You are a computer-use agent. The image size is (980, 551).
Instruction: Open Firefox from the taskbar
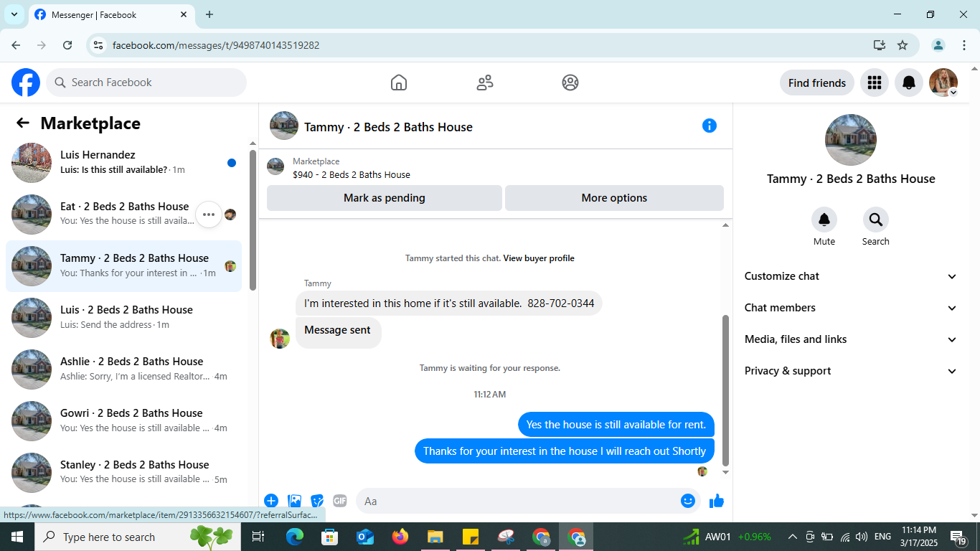tap(400, 537)
